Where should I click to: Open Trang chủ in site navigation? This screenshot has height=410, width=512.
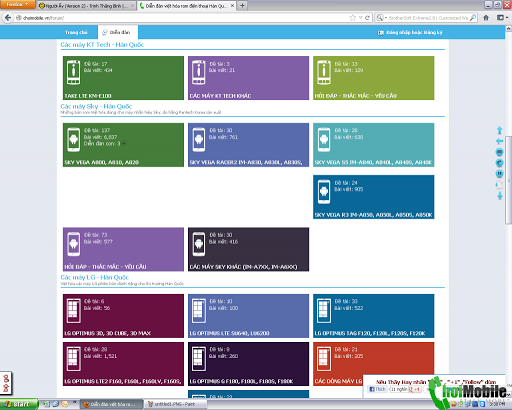point(76,32)
